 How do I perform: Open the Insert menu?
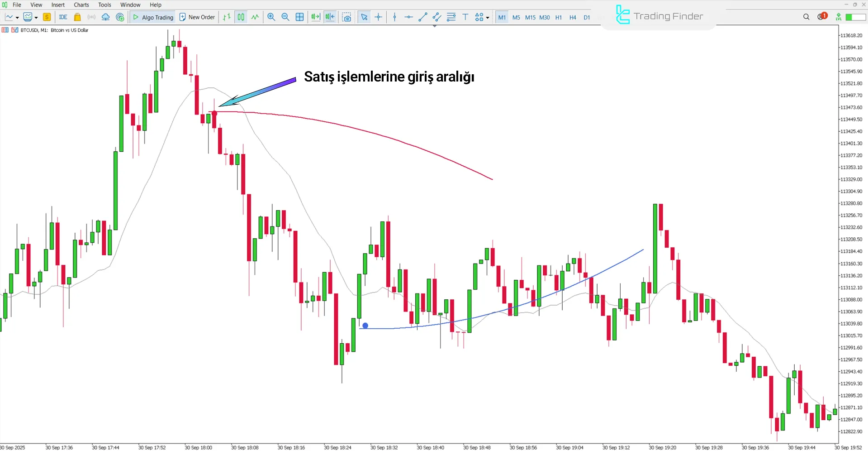[x=58, y=5]
